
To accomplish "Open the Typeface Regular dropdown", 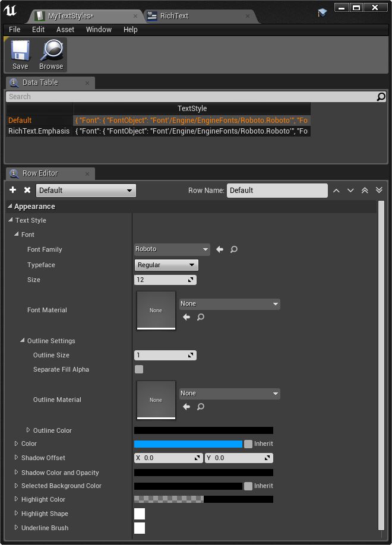I will tap(166, 265).
